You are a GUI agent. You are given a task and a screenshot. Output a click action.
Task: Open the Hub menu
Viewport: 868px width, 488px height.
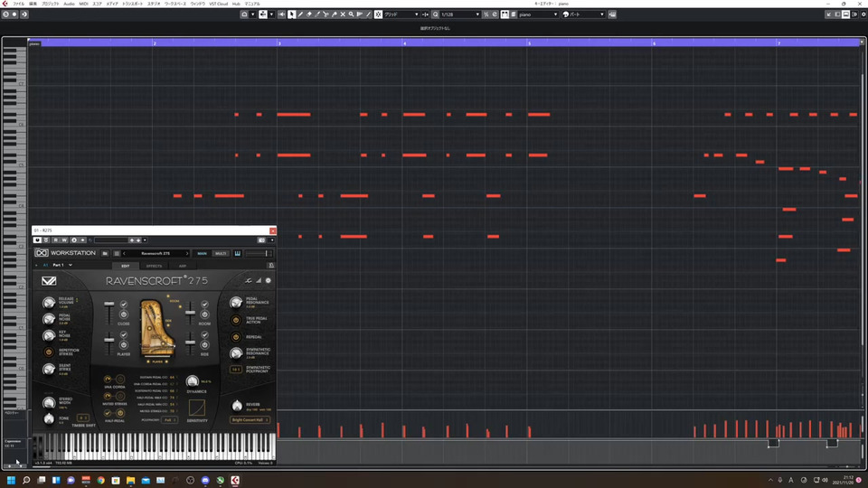point(236,4)
